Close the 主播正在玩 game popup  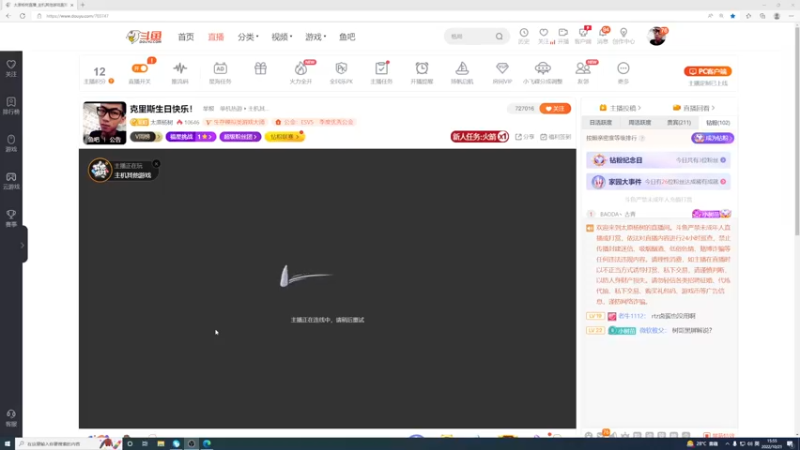(157, 164)
